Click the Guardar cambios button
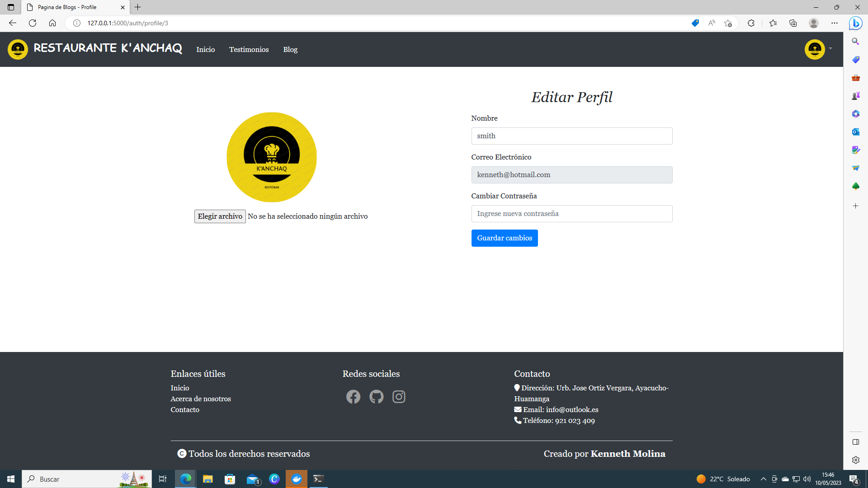Screen dimensions: 868x488 [505, 238]
